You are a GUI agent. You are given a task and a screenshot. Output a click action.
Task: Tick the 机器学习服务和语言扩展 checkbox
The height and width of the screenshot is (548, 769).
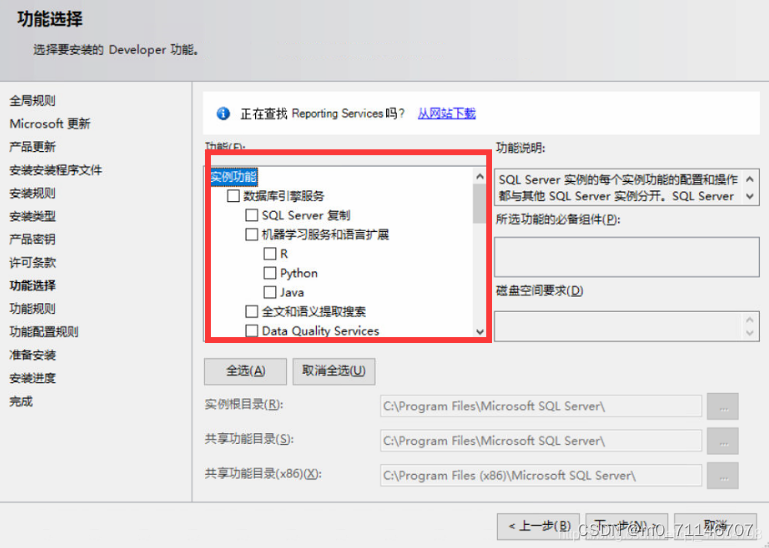pos(252,235)
